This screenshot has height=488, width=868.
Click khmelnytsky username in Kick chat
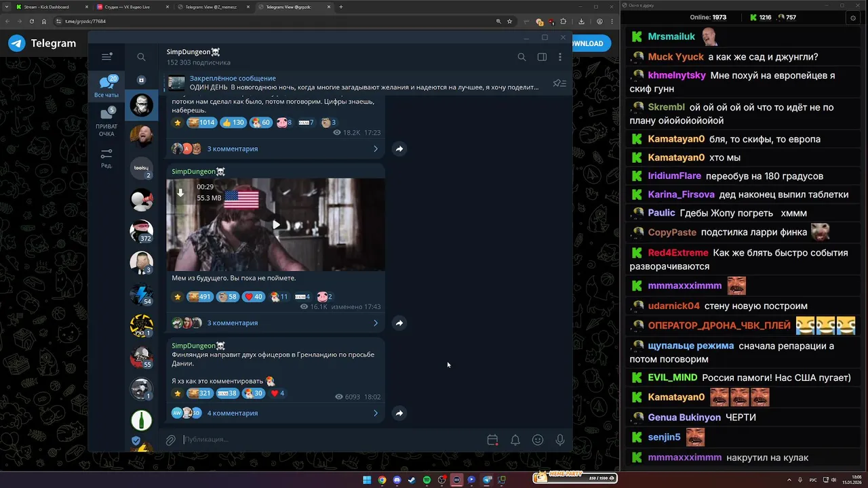click(x=677, y=75)
